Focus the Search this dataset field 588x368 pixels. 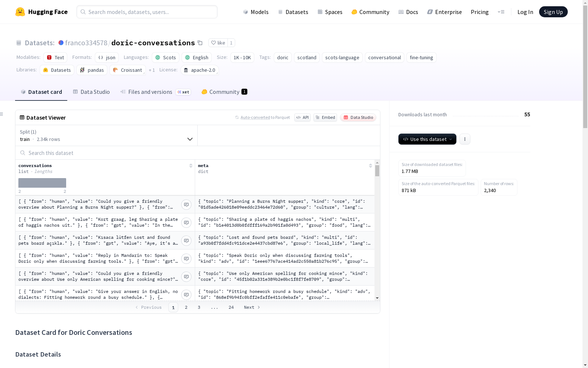[198, 153]
